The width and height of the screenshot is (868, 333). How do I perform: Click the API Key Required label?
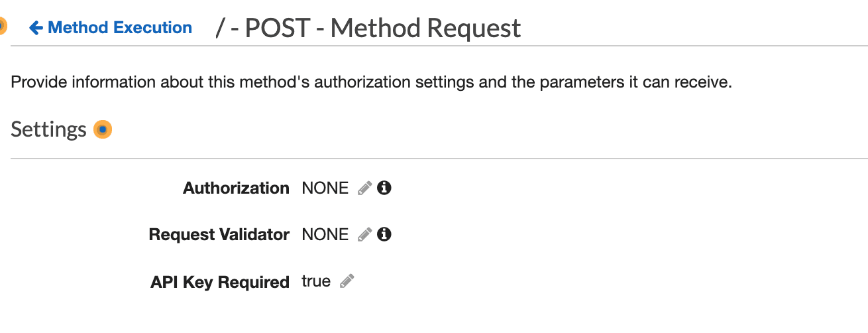[x=220, y=282]
